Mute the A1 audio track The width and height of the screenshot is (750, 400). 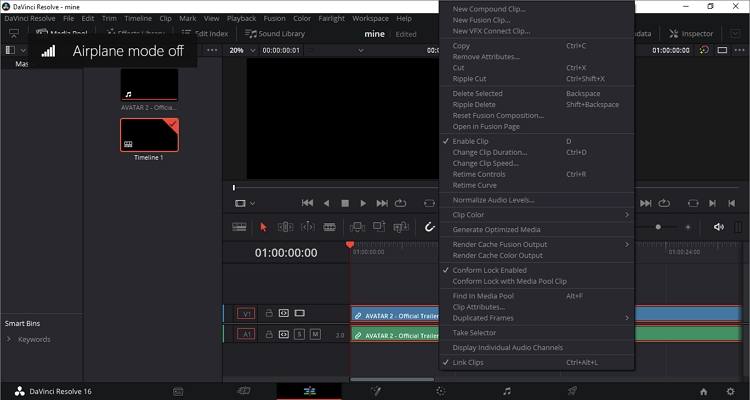(x=315, y=334)
